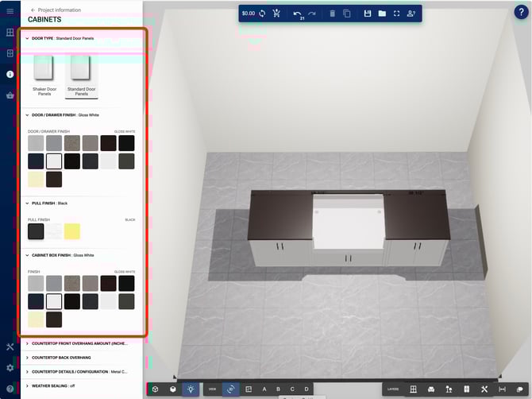The width and height of the screenshot is (532, 399).
Task: Go back to Project Information
Action: tap(33, 10)
